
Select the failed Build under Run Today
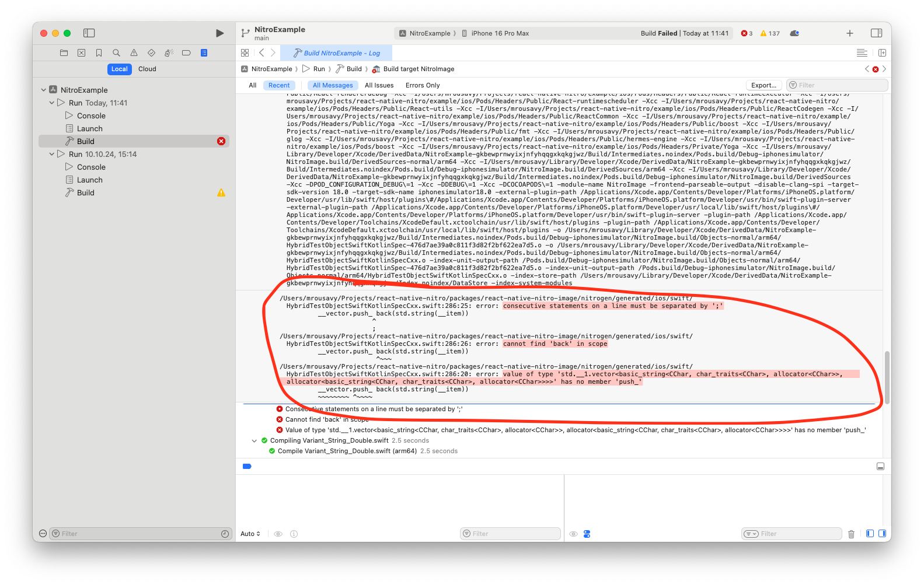[x=86, y=142]
